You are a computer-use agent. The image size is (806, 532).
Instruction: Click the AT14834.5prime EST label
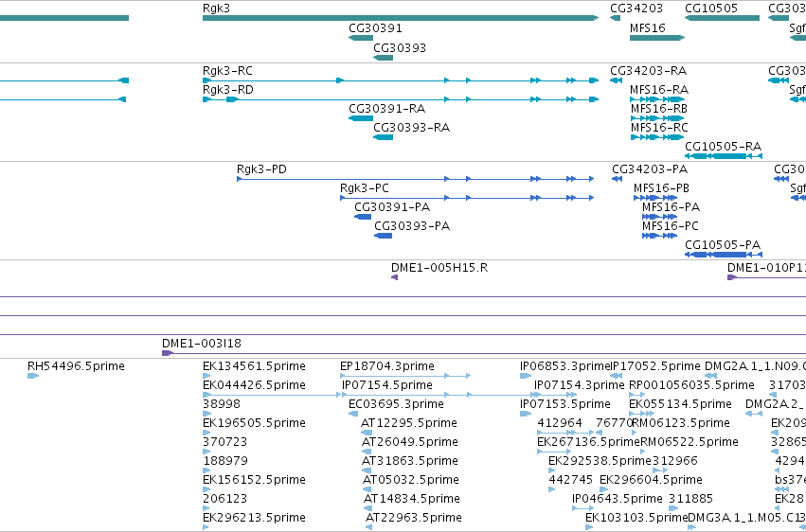412,500
